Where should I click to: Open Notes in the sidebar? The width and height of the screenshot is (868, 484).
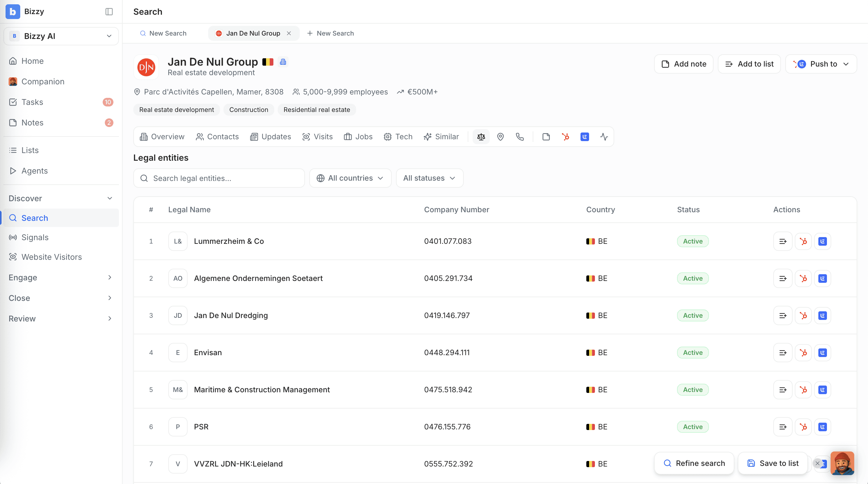tap(61, 123)
